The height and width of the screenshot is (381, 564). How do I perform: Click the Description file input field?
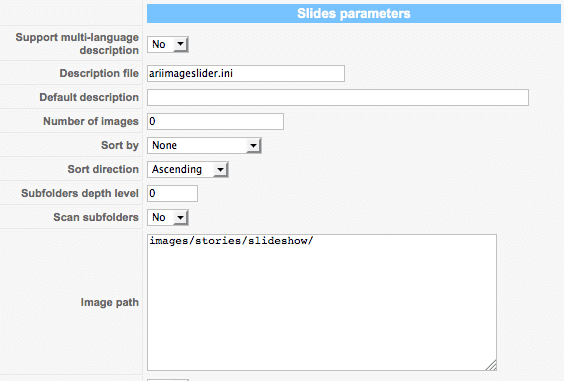pyautogui.click(x=246, y=73)
